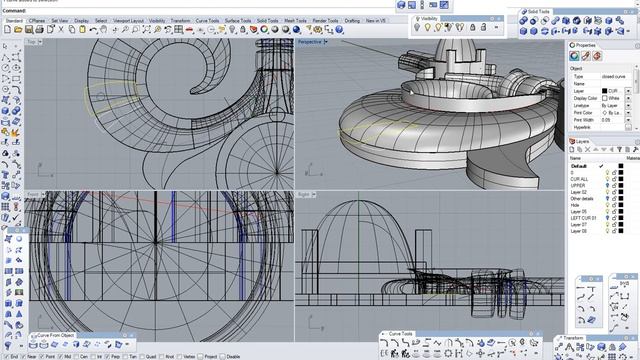Click the Name field in Properties panel
Viewport: 640px width, 360px height.
coord(616,84)
